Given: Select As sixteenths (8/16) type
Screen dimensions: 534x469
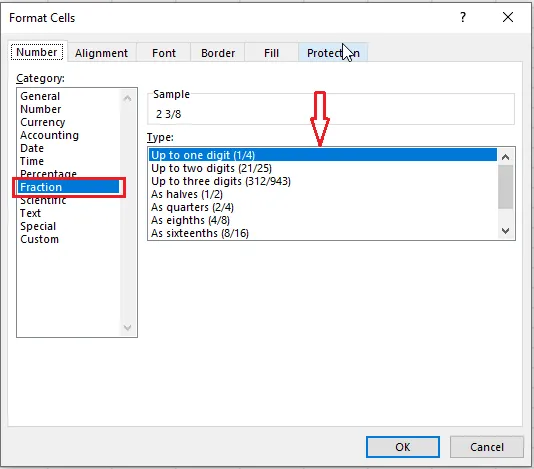Looking at the screenshot, I should tap(323, 233).
